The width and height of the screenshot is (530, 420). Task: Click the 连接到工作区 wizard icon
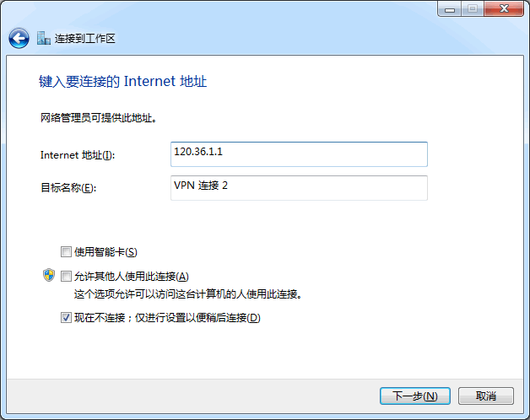coord(44,38)
